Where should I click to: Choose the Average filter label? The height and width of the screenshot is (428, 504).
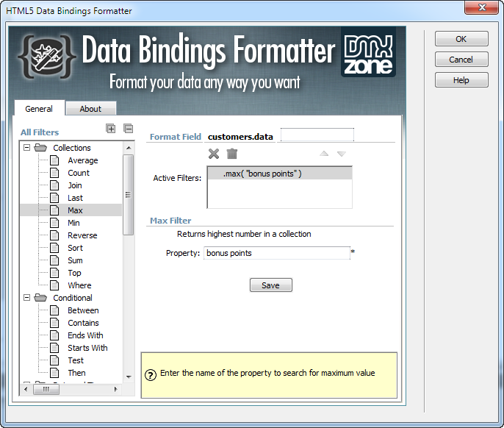pos(83,160)
